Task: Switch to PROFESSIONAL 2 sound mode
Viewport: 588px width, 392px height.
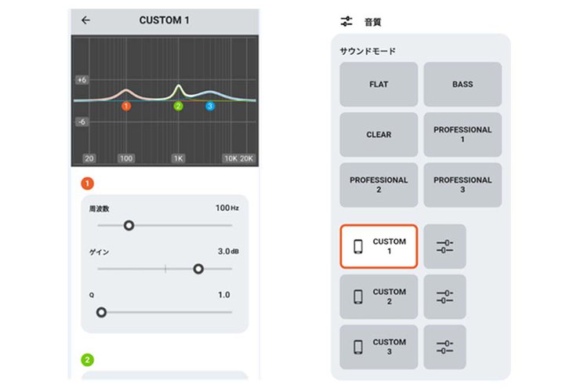Action: [379, 185]
